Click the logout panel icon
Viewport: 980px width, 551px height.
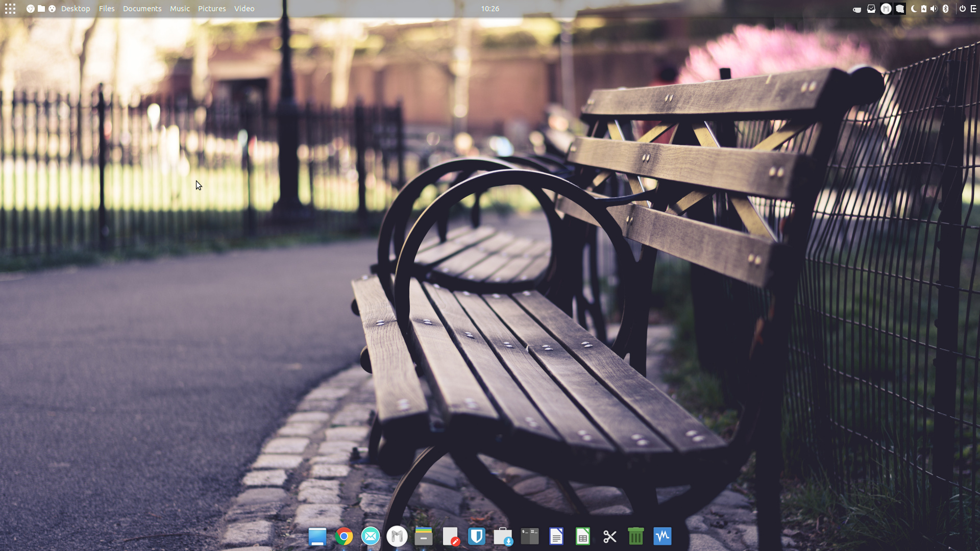click(x=974, y=9)
